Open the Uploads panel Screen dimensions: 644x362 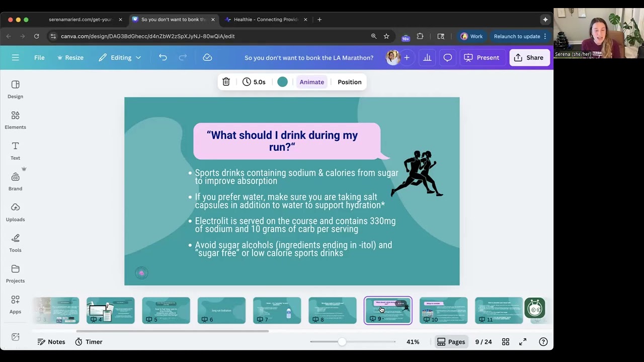click(x=15, y=212)
